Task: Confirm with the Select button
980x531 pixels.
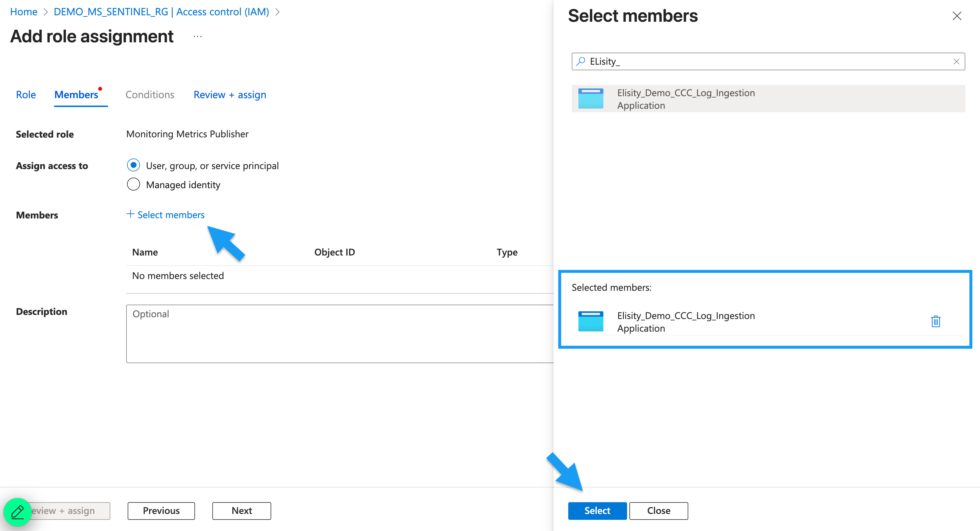Action: (597, 511)
